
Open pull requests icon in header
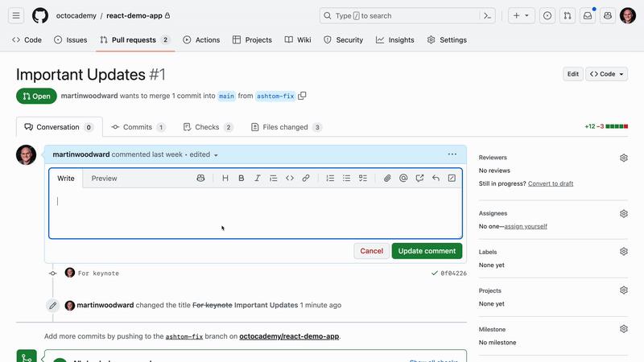pyautogui.click(x=568, y=15)
